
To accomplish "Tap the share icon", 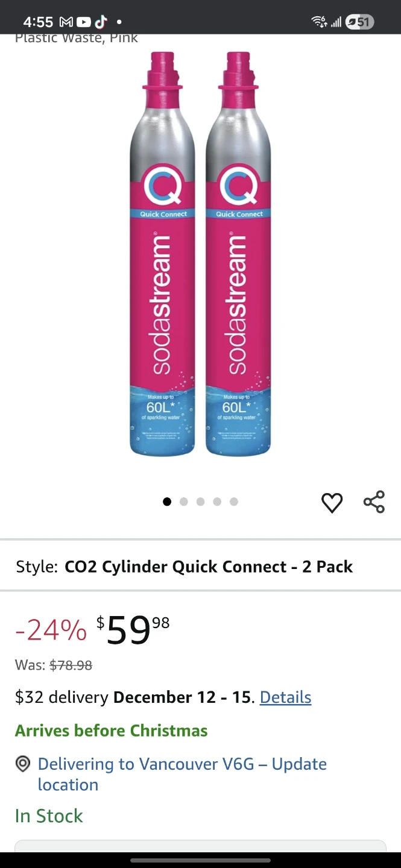I will [x=374, y=502].
